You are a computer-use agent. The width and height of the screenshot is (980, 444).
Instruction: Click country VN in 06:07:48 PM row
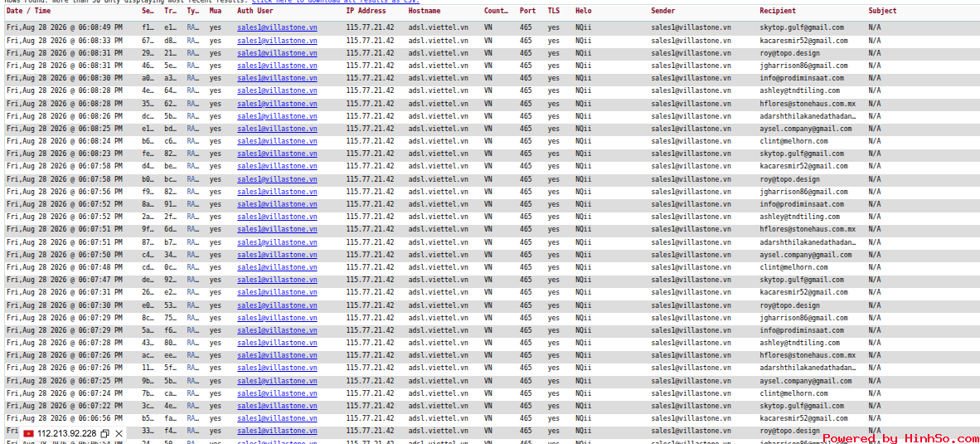point(488,267)
